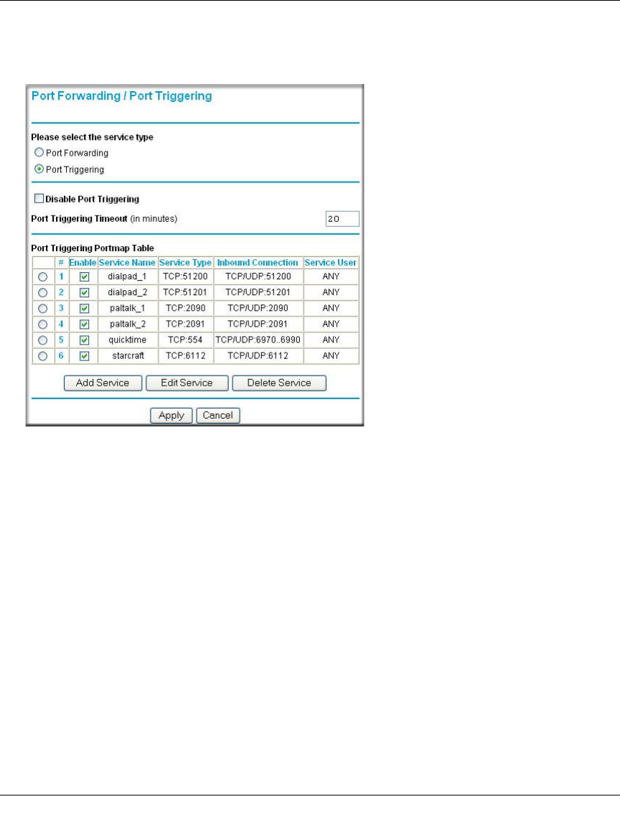The width and height of the screenshot is (620, 840).
Task: Click the Delete Service button
Action: pyautogui.click(x=279, y=383)
